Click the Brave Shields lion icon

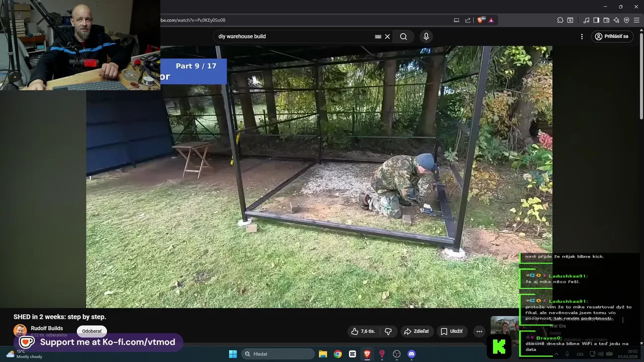coord(480,20)
